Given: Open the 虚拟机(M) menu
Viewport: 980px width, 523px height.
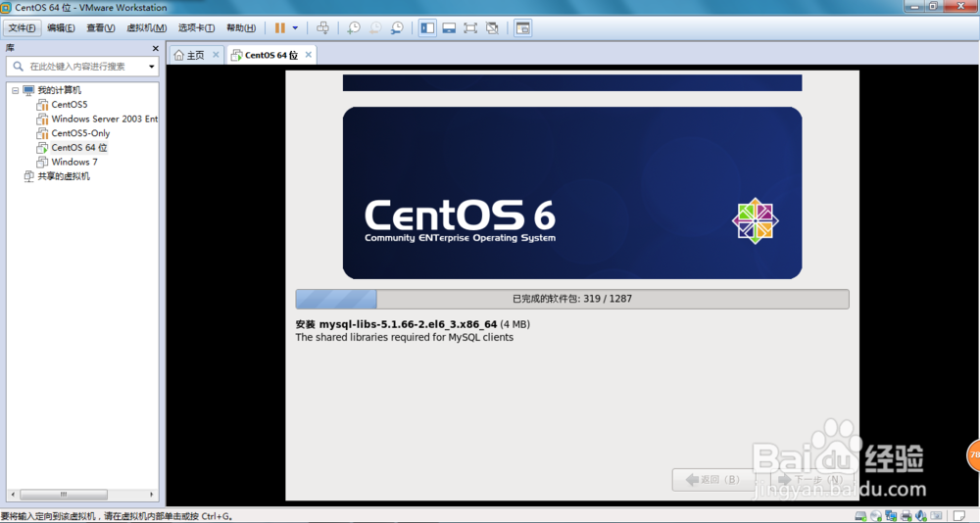Looking at the screenshot, I should (146, 28).
